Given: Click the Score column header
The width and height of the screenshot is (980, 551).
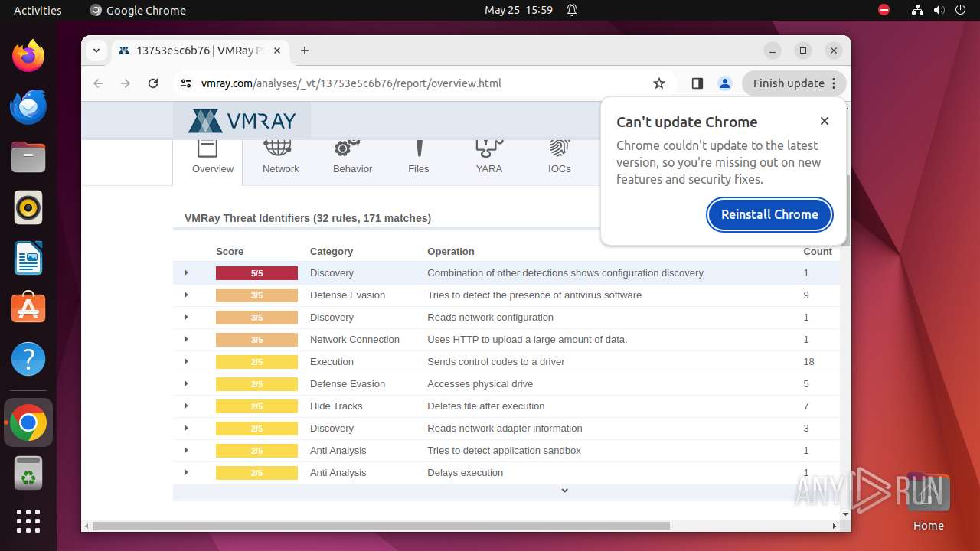Looking at the screenshot, I should pos(230,251).
